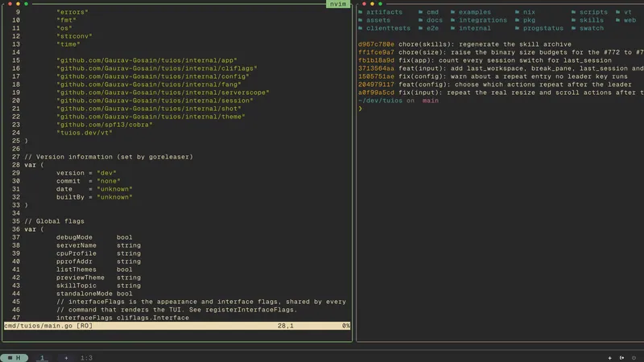Click the sparkle icon in bottom dock
Screen dimensions: 644x362
click(610, 358)
